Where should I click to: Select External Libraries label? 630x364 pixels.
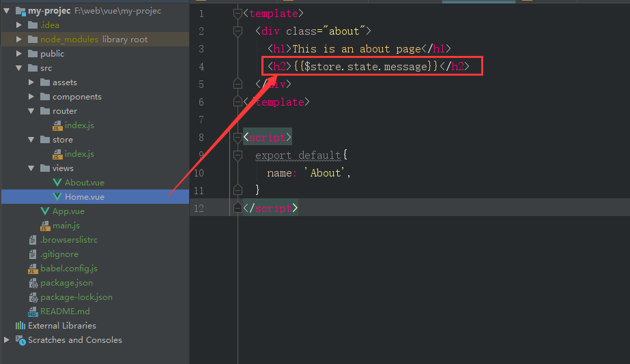(62, 325)
